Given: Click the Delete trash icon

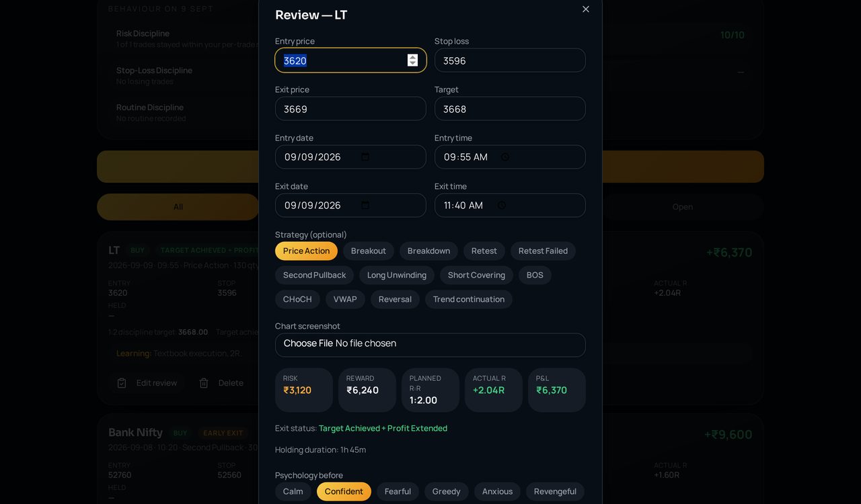Looking at the screenshot, I should tap(204, 383).
